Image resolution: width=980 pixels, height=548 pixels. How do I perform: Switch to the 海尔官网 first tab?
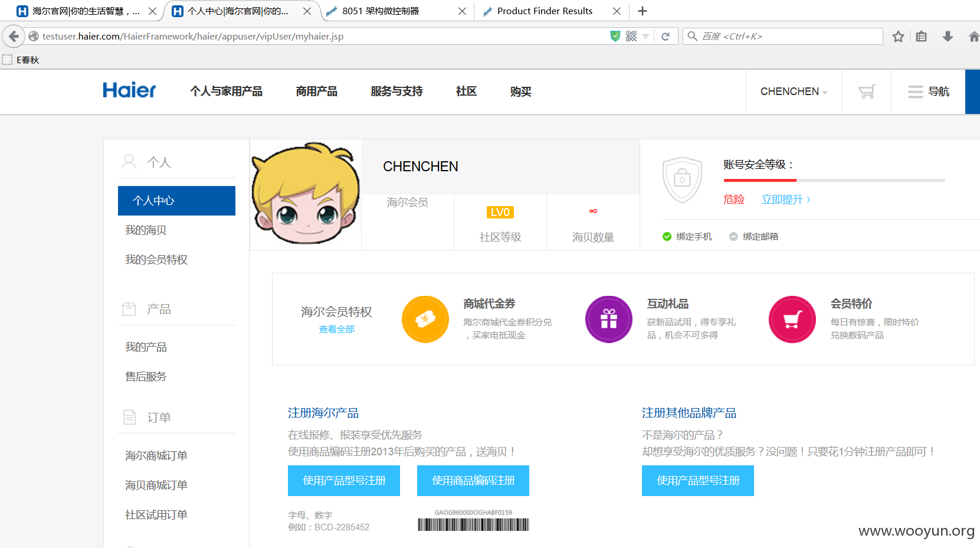[x=87, y=11]
